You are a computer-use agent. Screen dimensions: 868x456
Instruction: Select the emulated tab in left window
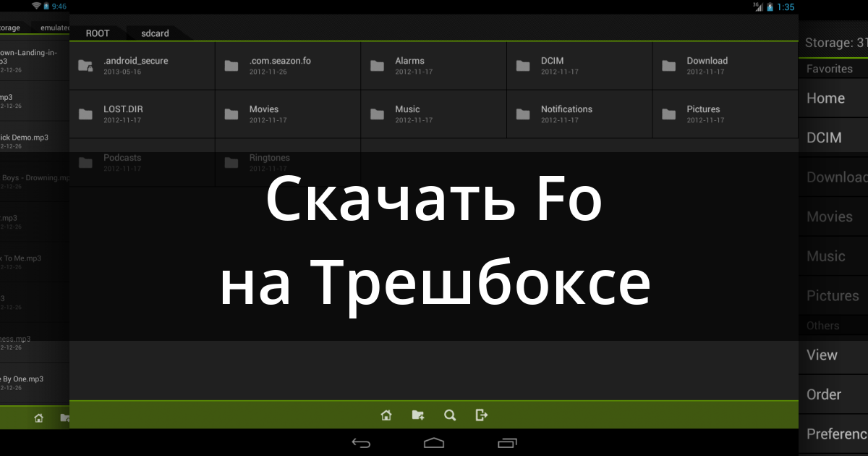54,28
